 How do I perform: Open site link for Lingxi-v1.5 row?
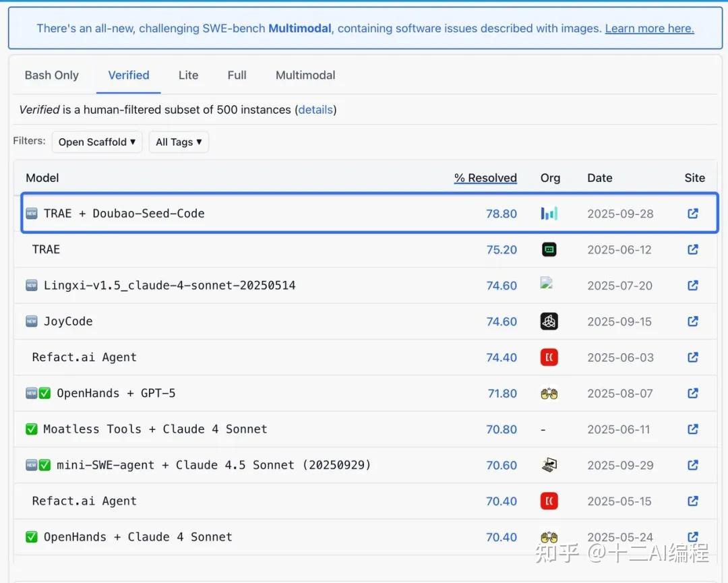click(x=693, y=286)
